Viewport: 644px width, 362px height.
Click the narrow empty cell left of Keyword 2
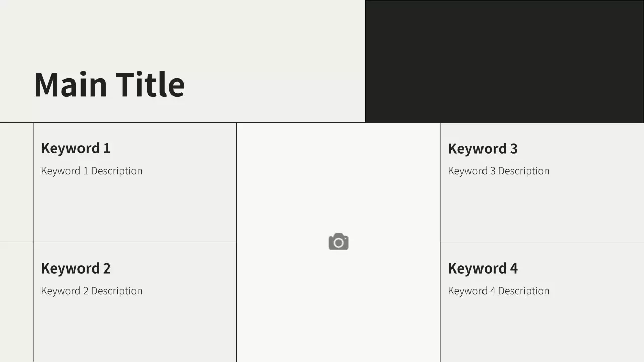17,302
